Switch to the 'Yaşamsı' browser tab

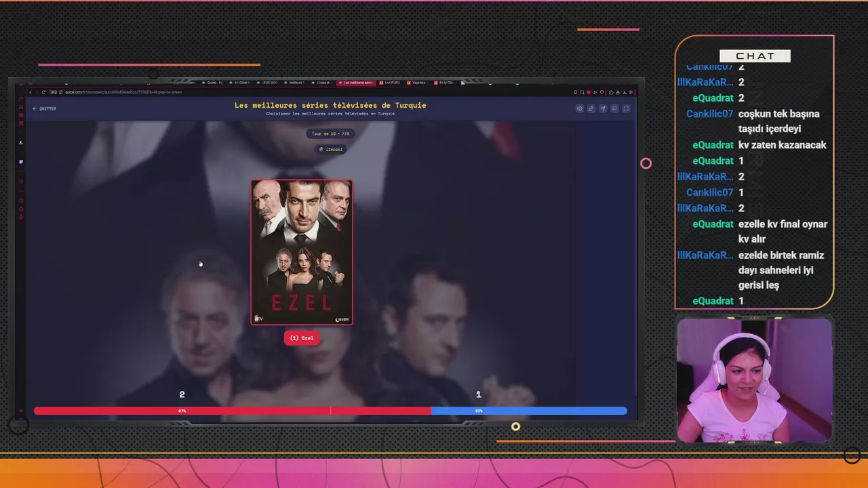click(x=417, y=83)
